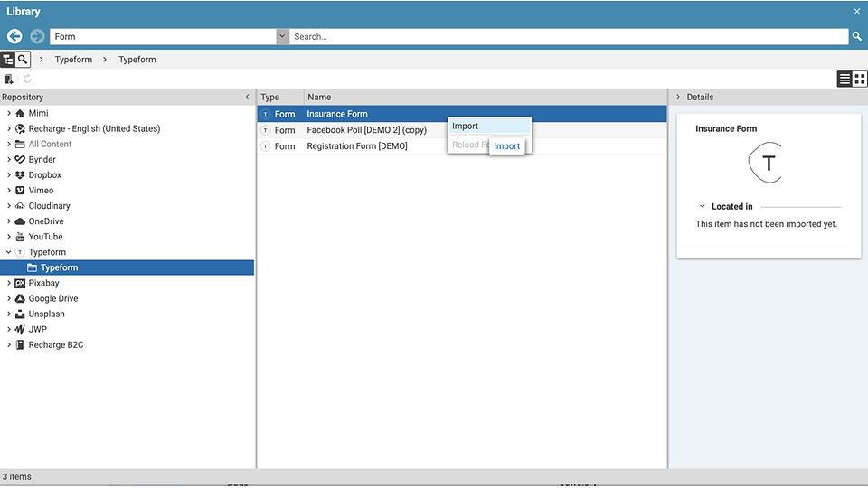The height and width of the screenshot is (488, 868).
Task: Collapse the Repository panel
Action: tap(248, 97)
